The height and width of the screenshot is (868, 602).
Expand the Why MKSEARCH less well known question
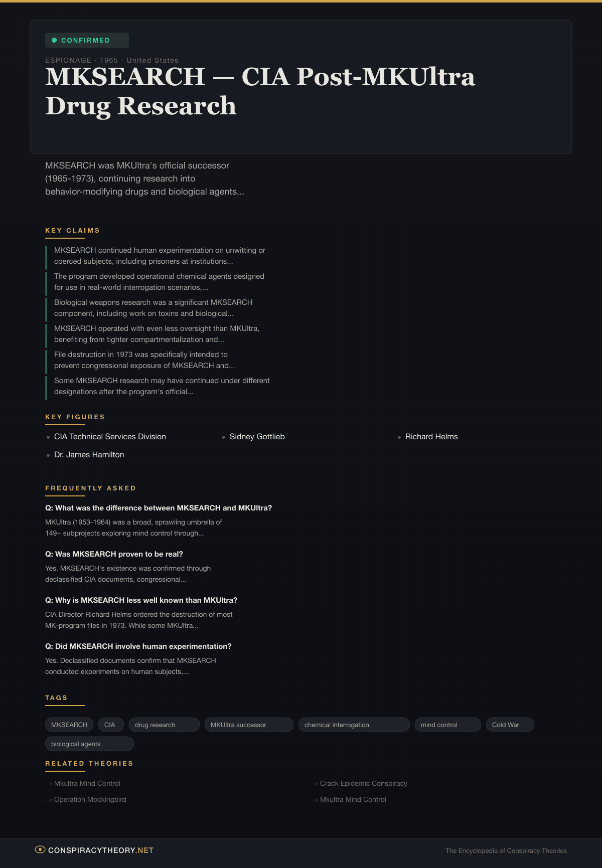click(x=141, y=600)
